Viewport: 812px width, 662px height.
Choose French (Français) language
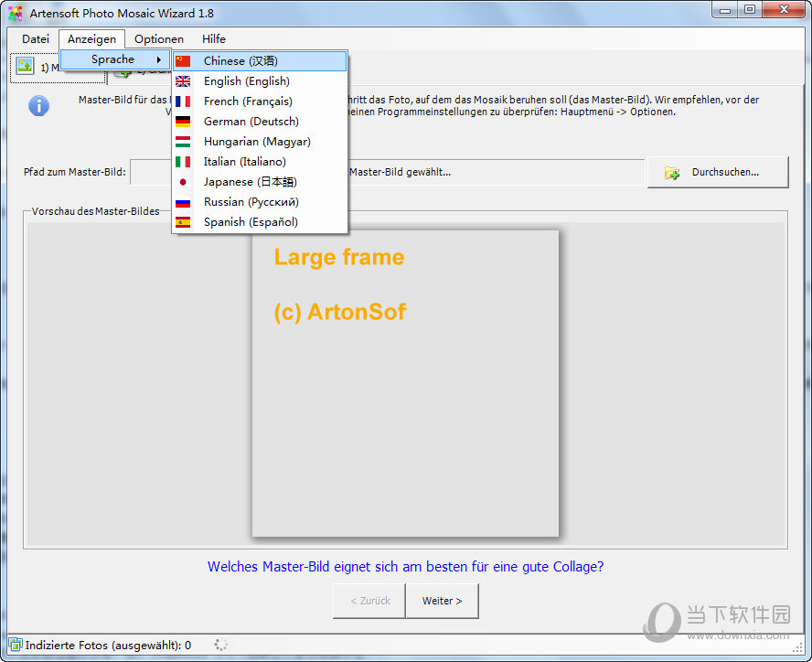pyautogui.click(x=260, y=101)
